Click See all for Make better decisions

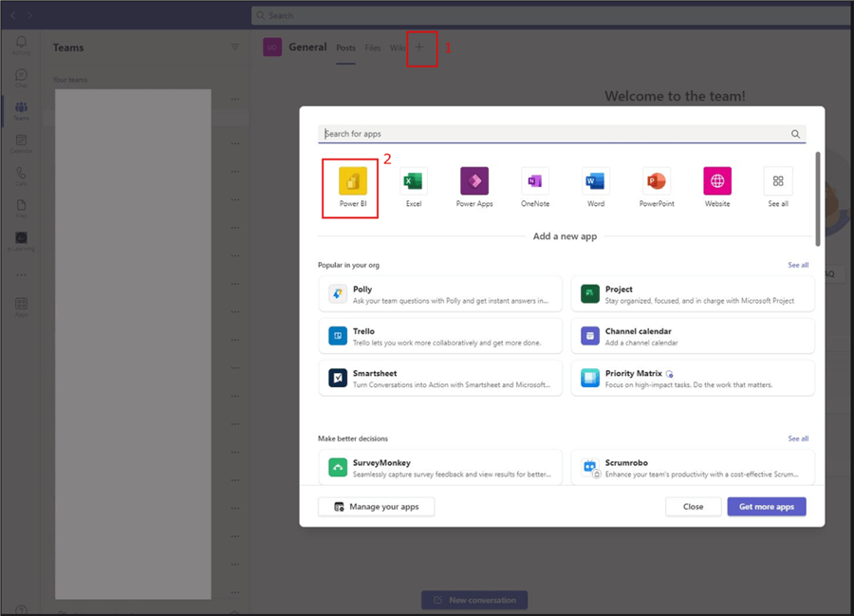coord(798,439)
